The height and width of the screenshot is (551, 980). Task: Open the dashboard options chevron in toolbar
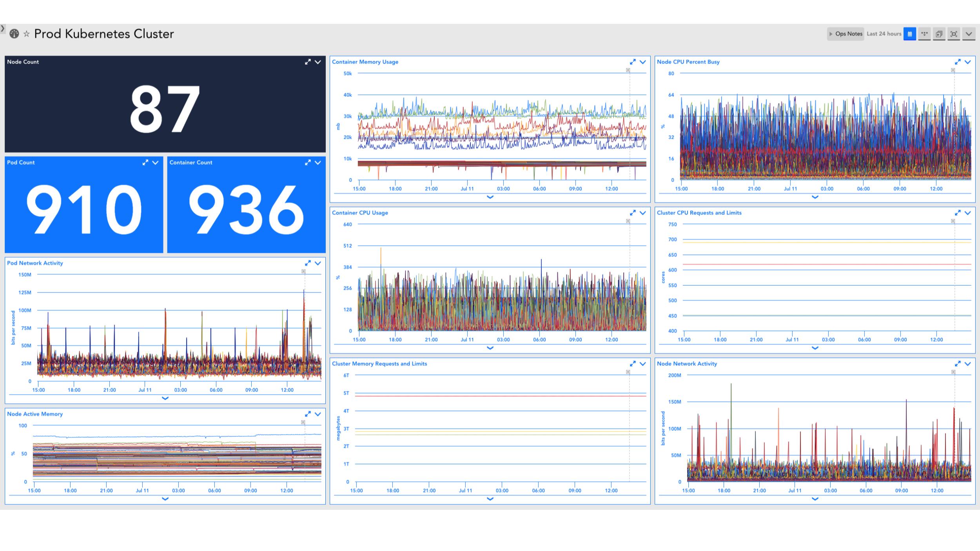[x=969, y=34]
